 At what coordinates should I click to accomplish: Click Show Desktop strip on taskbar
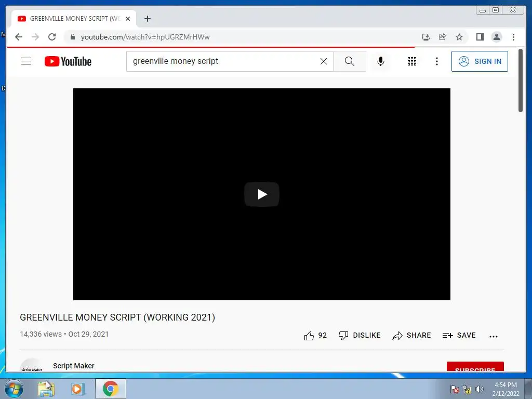(x=528, y=389)
